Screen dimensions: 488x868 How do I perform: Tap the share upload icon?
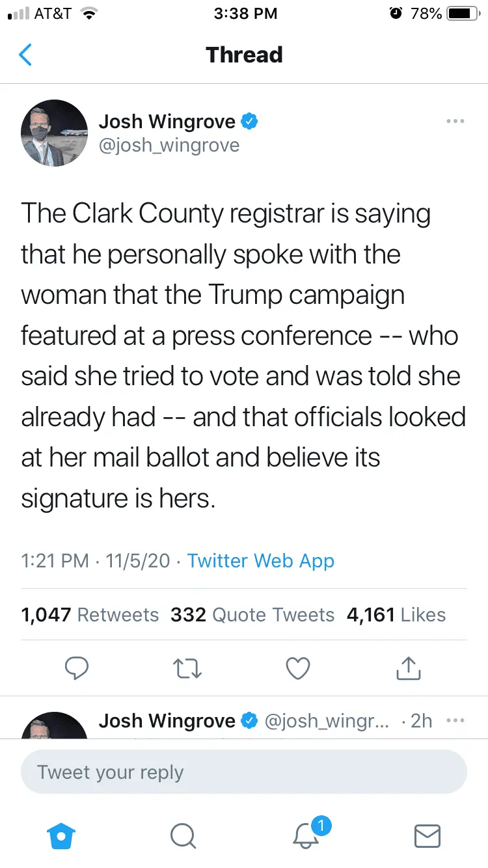(x=409, y=668)
